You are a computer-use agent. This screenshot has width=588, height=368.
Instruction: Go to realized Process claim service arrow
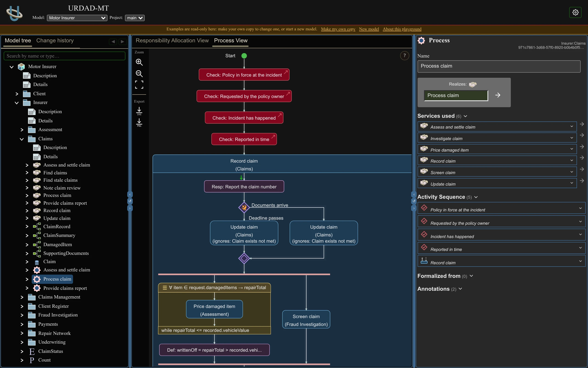498,95
